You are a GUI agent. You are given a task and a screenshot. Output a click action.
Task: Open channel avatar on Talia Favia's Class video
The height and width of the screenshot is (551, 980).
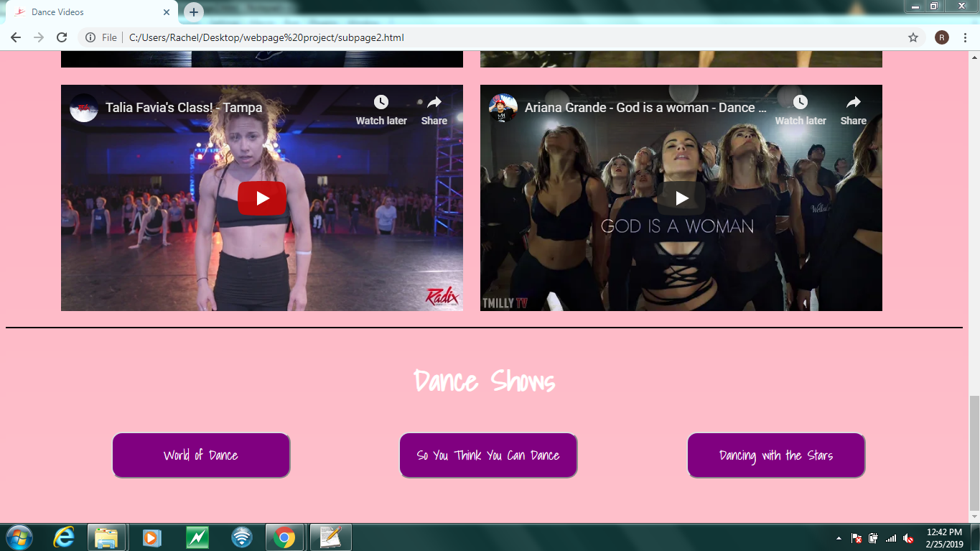coord(84,108)
